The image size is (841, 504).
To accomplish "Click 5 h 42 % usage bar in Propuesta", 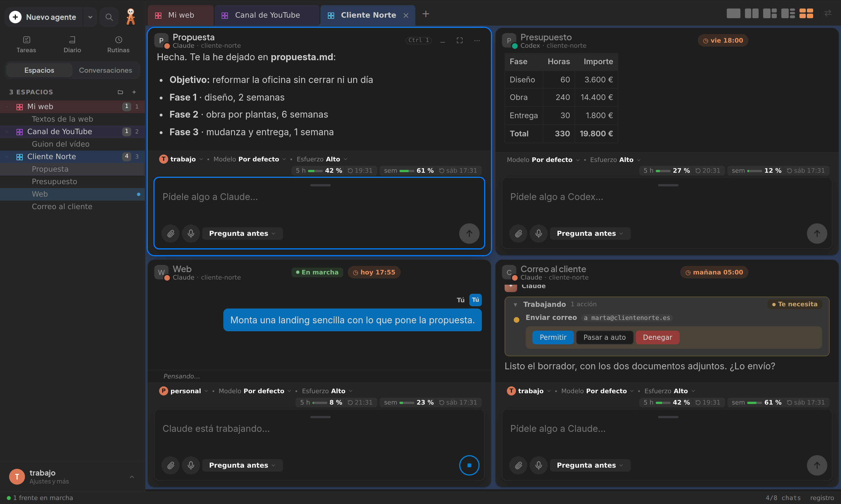I will 334,170.
